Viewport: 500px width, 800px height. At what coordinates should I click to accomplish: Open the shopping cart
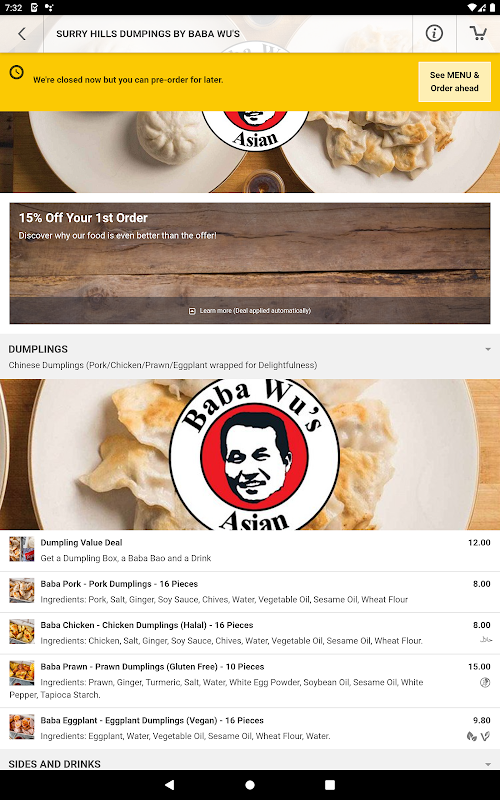[478, 33]
